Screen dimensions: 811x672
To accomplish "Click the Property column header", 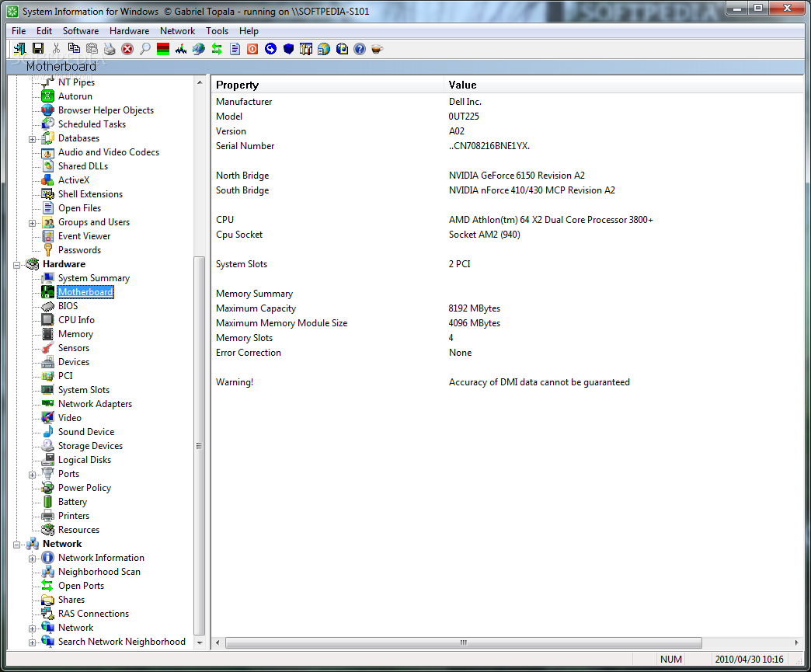I will coord(327,85).
